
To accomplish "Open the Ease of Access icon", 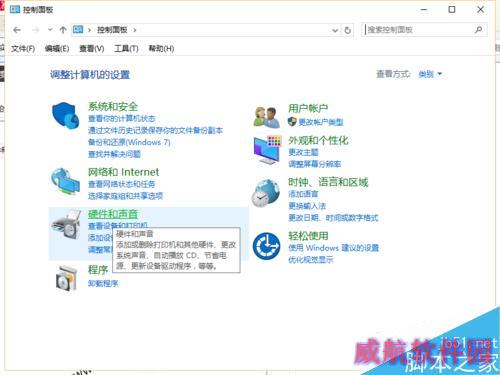I will coord(266,247).
